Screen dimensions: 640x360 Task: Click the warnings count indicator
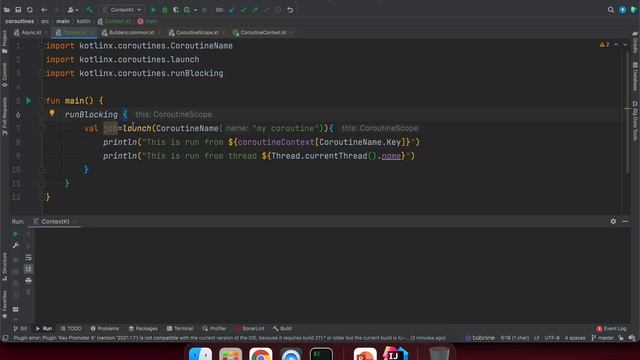[604, 44]
